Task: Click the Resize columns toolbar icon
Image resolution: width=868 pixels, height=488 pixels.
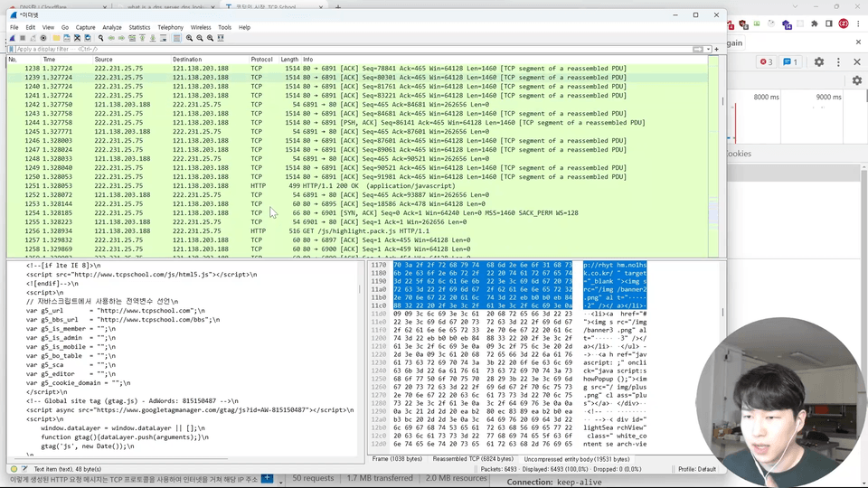Action: (x=221, y=38)
